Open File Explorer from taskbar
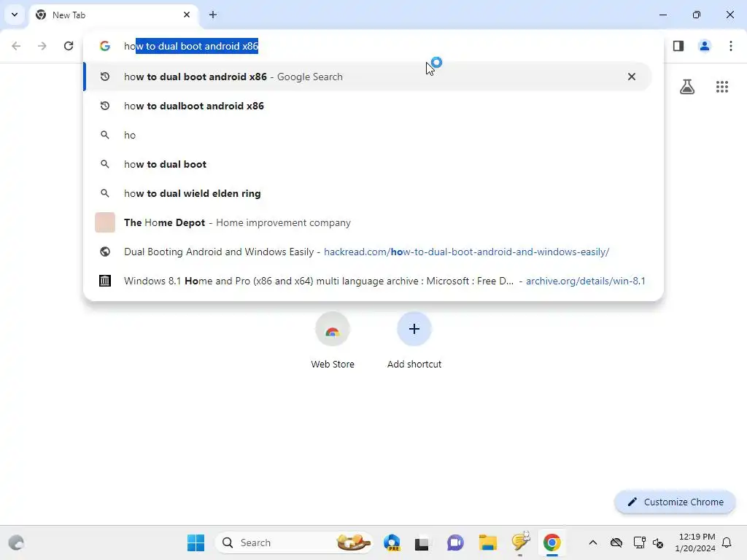The image size is (747, 560). point(488,542)
